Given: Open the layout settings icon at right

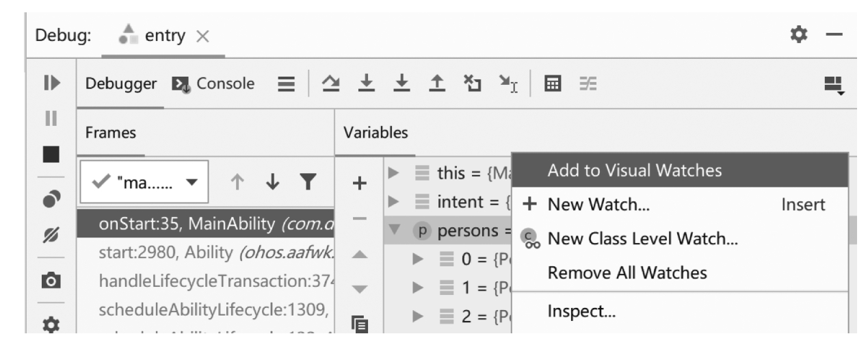Looking at the screenshot, I should coord(834,85).
